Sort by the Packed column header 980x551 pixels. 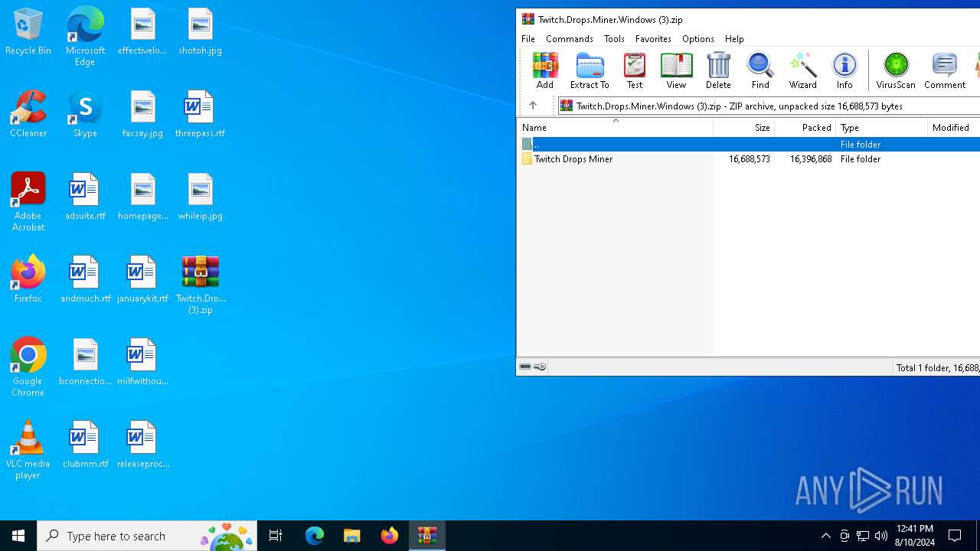coord(805,128)
